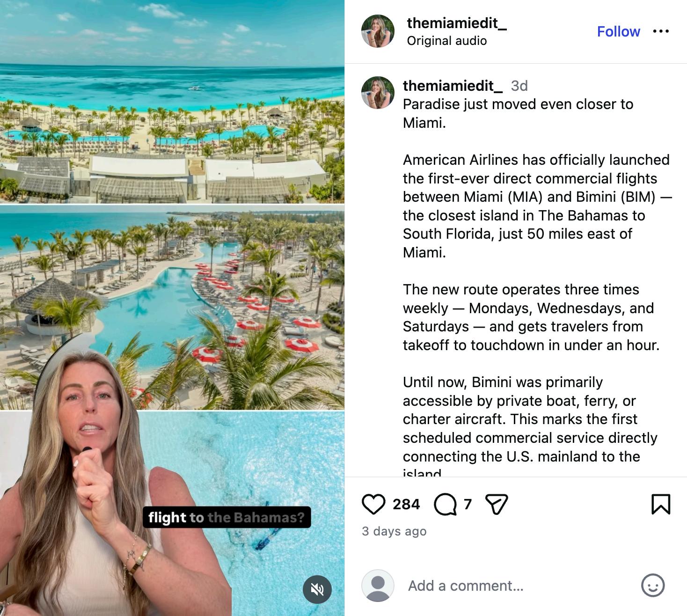Like the post with heart icon

point(373,504)
